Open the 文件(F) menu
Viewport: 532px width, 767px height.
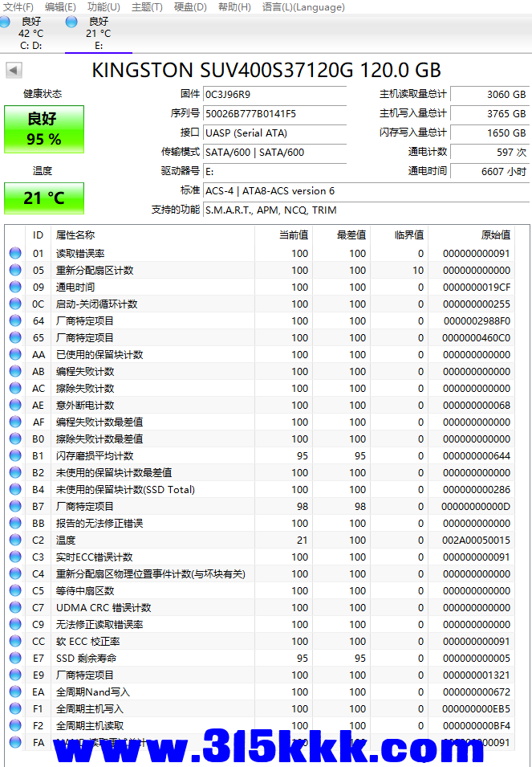pyautogui.click(x=18, y=7)
